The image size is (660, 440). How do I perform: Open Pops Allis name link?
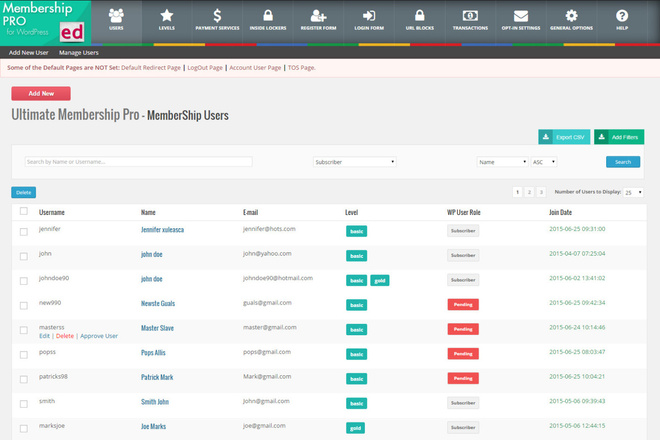tap(153, 353)
